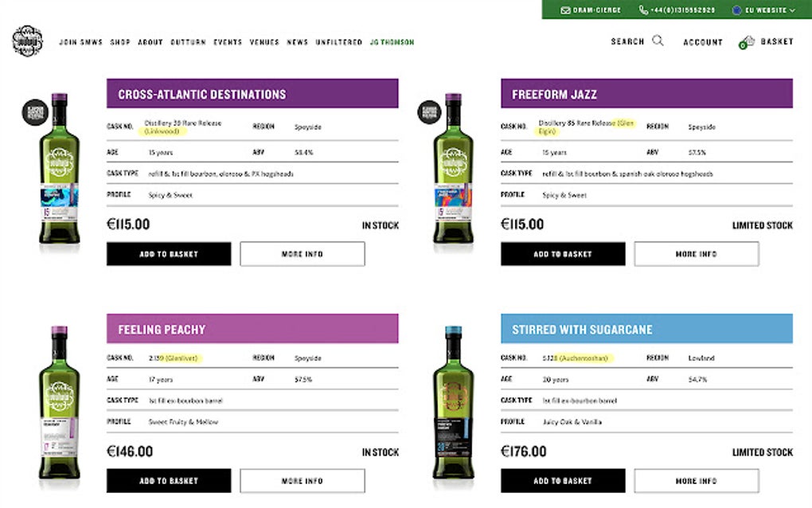Open the UNFILTERED navigation item
The width and height of the screenshot is (812, 508).
pos(338,42)
